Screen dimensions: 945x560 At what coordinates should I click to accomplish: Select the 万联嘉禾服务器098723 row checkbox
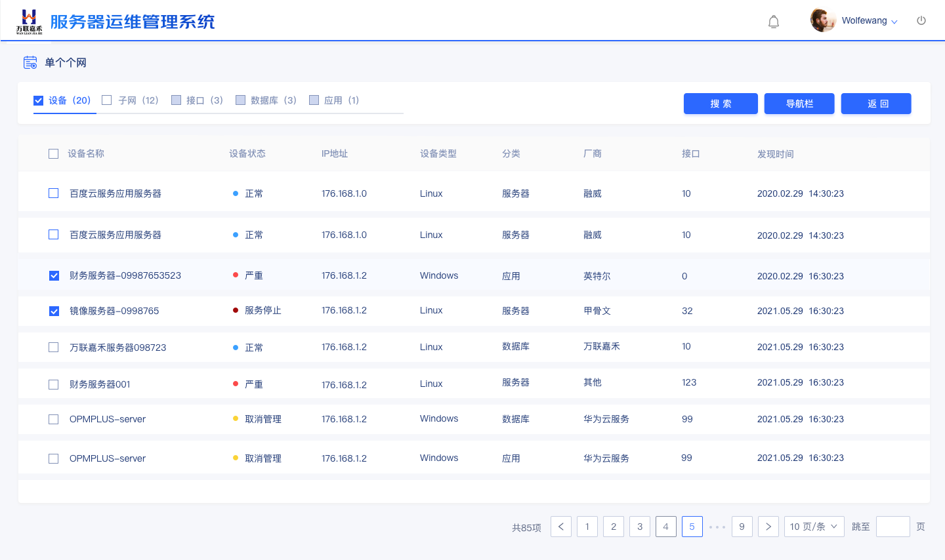(x=54, y=348)
